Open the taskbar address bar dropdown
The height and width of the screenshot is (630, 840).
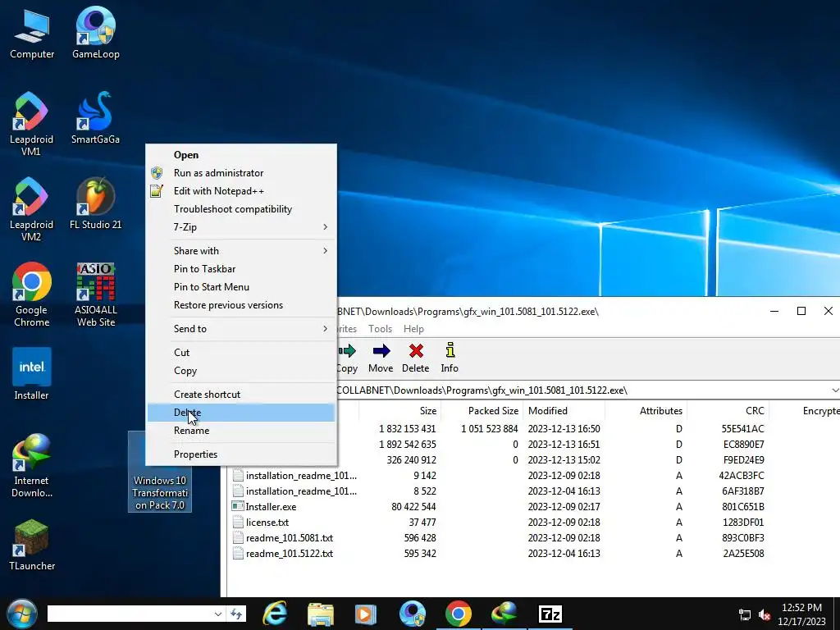point(217,614)
